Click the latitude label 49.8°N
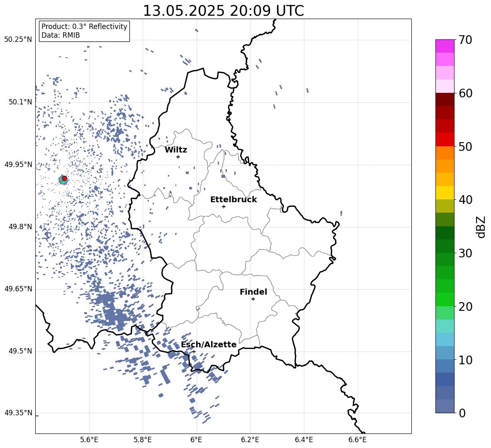Screen dimensions: 491x448 [20, 227]
